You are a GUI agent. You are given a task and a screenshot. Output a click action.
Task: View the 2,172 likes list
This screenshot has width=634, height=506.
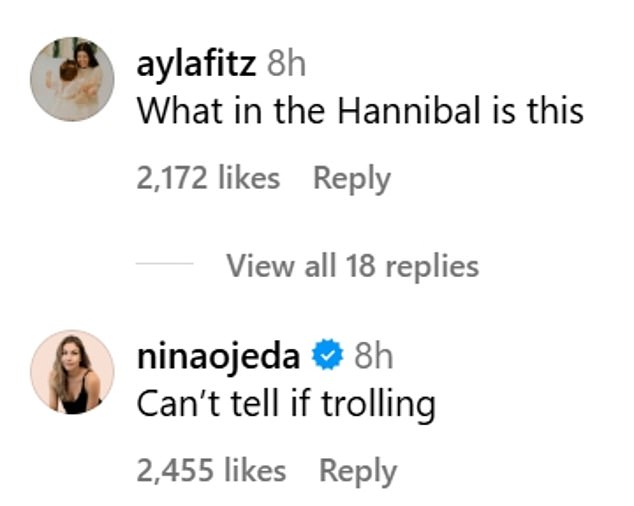click(208, 178)
